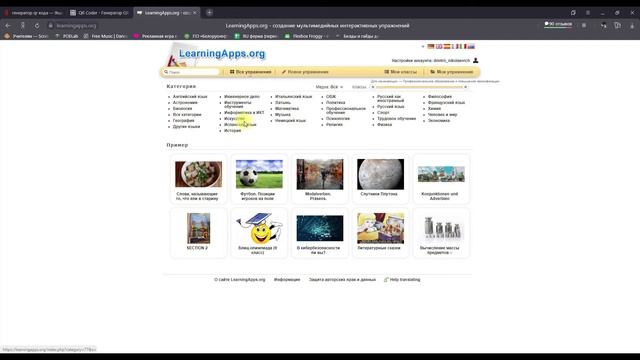
Task: Open the Астрономия category
Action: pos(185,103)
